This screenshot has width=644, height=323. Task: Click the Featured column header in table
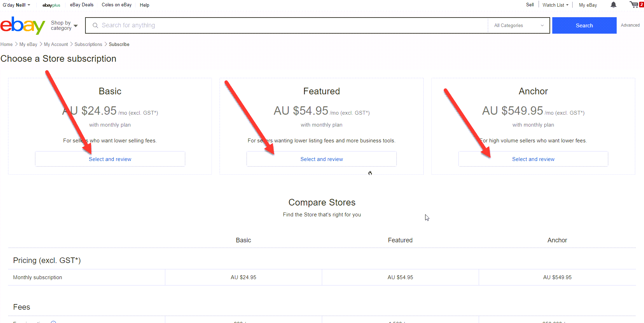click(x=400, y=240)
